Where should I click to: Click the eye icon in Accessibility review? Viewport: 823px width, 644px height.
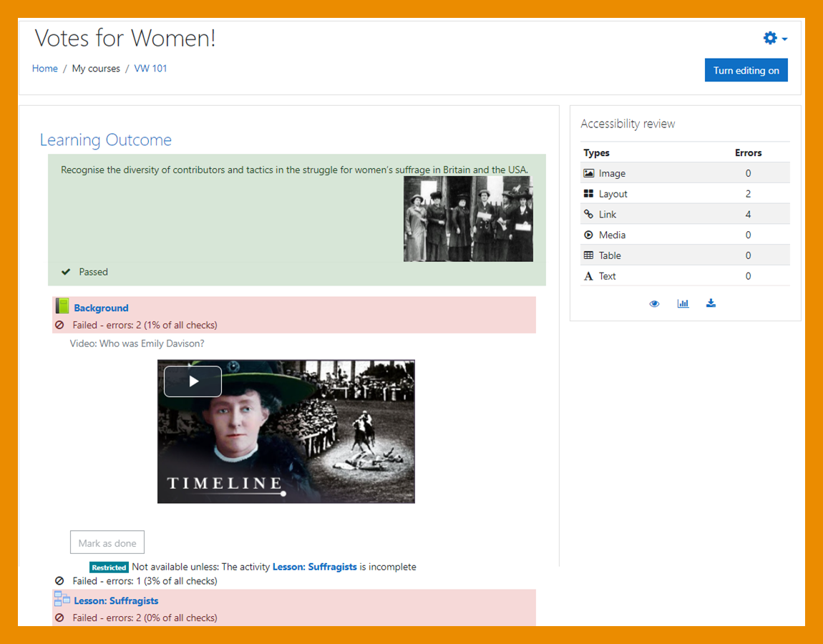click(654, 303)
